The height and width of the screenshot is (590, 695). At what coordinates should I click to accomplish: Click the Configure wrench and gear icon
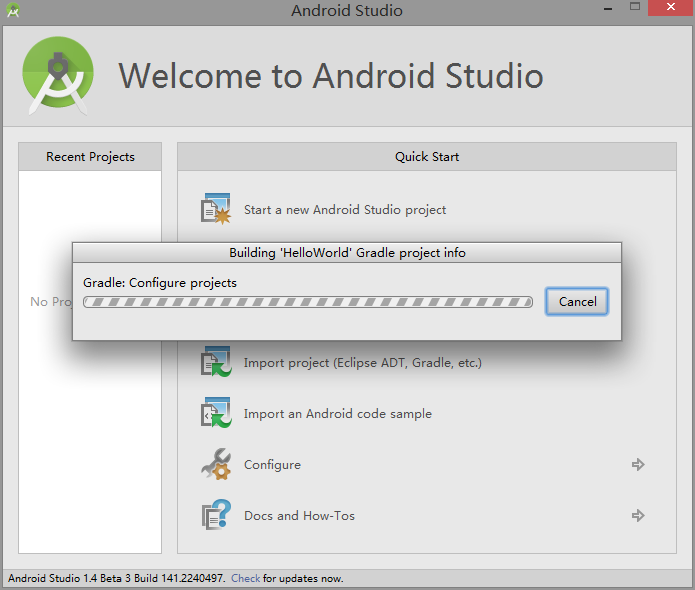tap(216, 464)
